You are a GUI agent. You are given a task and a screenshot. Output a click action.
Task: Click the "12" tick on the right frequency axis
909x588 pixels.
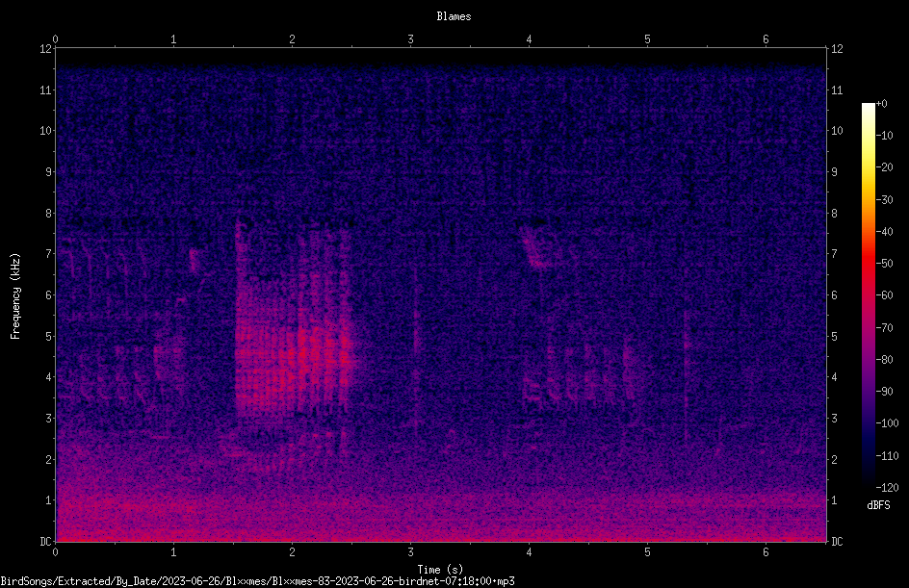click(837, 49)
